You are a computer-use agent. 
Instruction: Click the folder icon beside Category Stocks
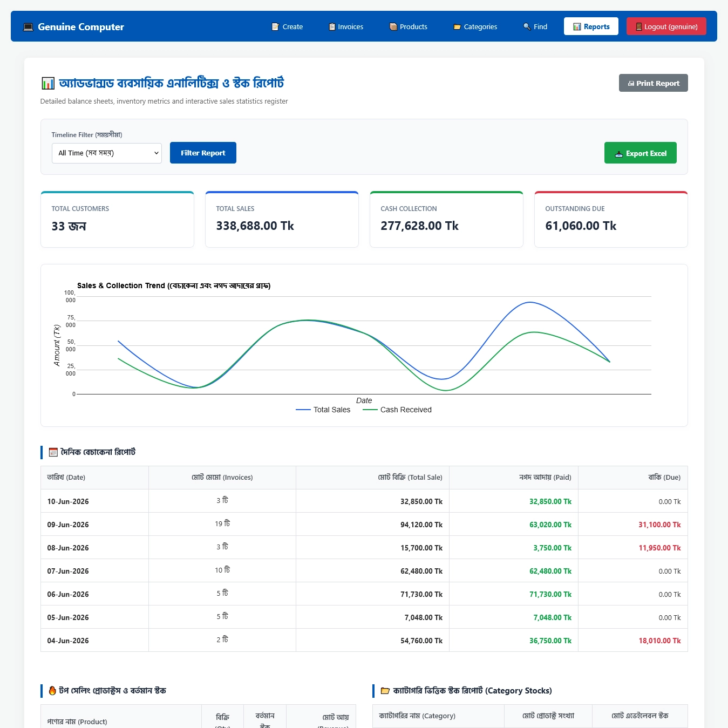point(385,691)
